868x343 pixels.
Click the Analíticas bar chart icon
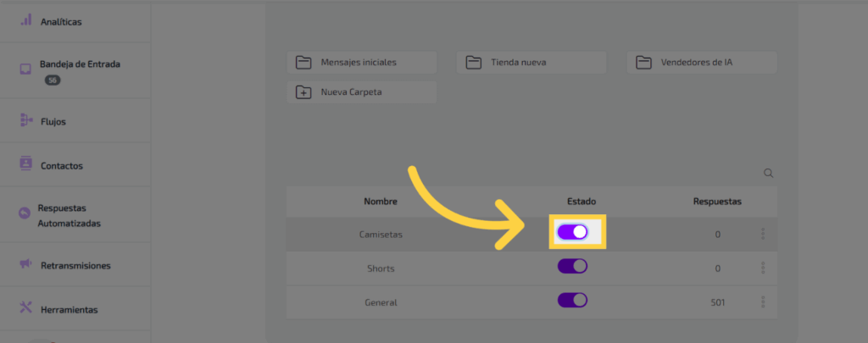tap(25, 19)
